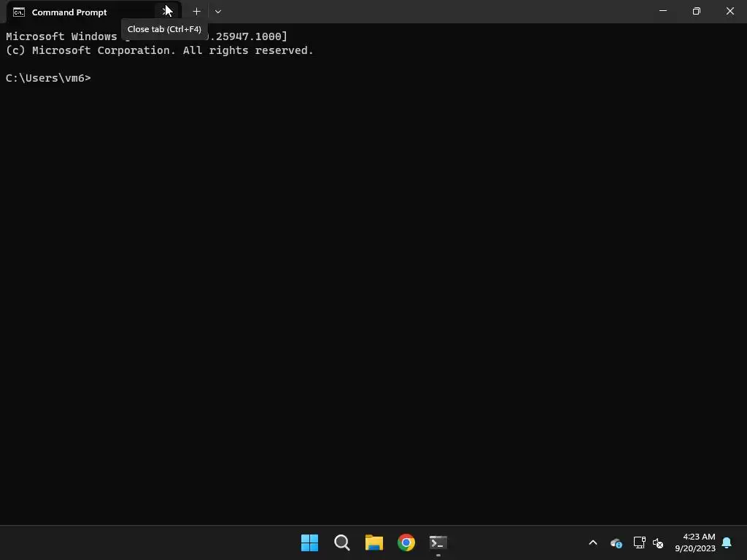Screen dimensions: 747x560
Task: Click the C:\Users\vm6> prompt line
Action: click(48, 78)
